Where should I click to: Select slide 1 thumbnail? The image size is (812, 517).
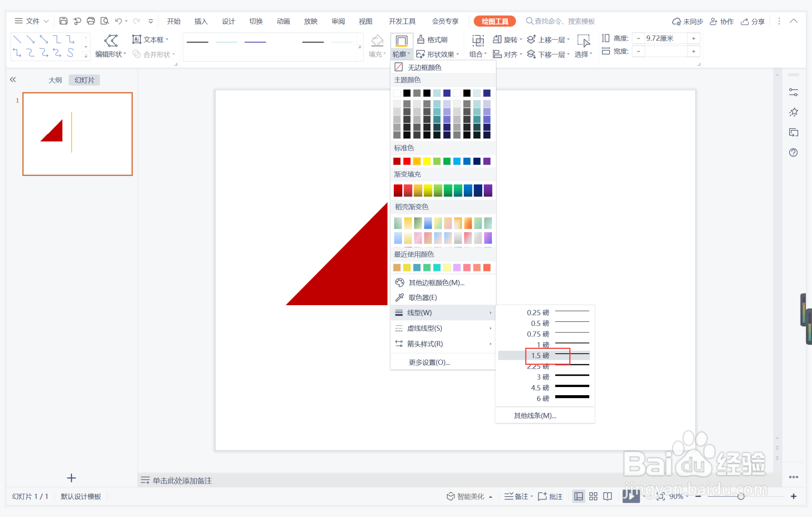click(77, 134)
